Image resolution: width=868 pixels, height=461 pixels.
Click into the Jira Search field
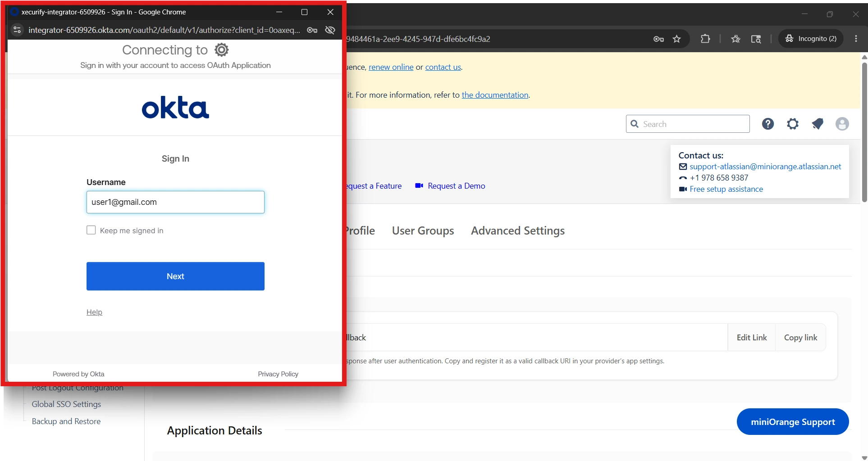tap(688, 124)
